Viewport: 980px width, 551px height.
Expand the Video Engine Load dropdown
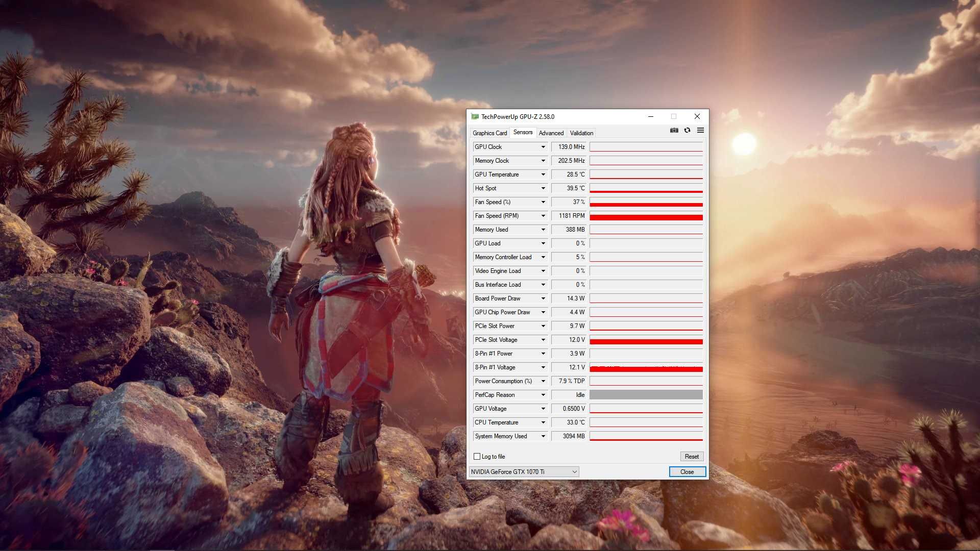(x=543, y=271)
